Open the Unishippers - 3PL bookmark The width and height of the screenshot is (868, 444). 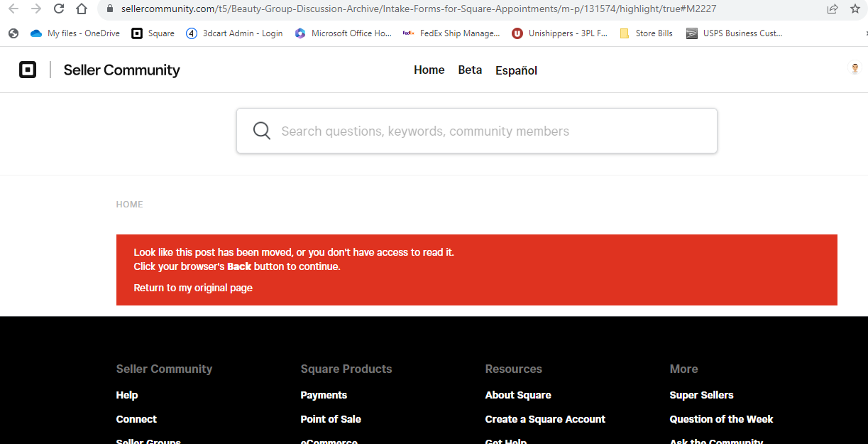click(x=560, y=33)
